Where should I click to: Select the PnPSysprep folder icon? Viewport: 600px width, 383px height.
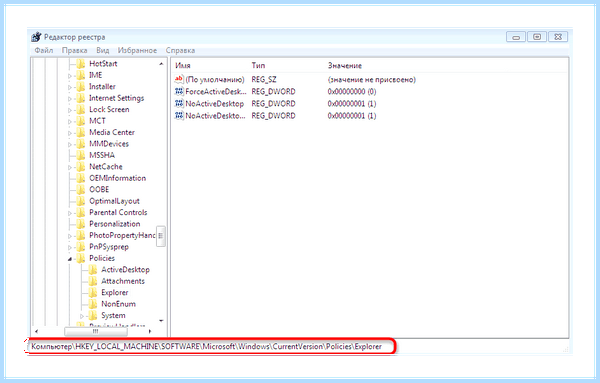[x=81, y=247]
